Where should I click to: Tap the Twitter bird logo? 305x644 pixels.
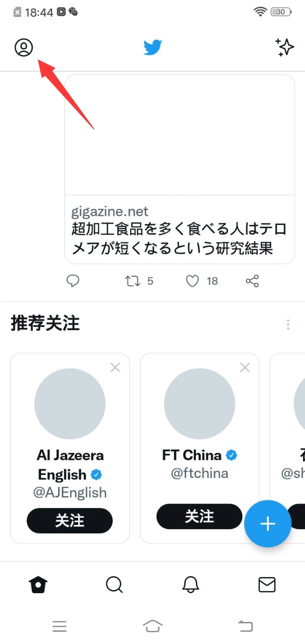tap(152, 48)
